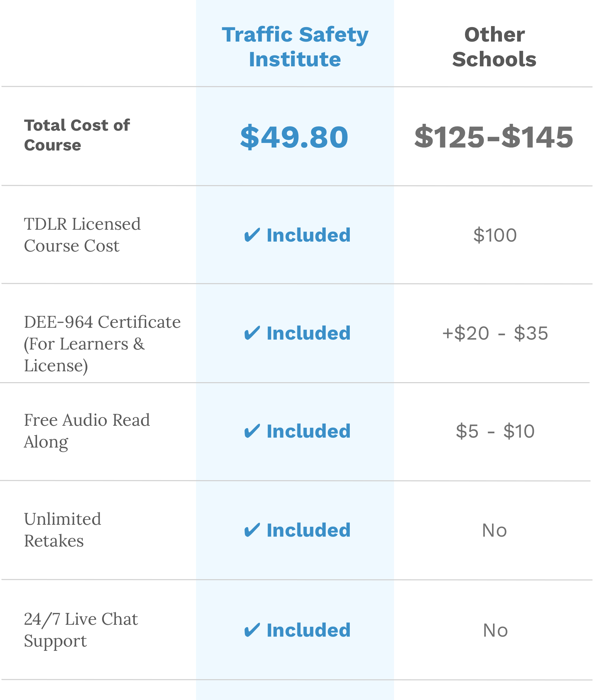Click the $125-$145 price range
The height and width of the screenshot is (700, 594).
[494, 137]
